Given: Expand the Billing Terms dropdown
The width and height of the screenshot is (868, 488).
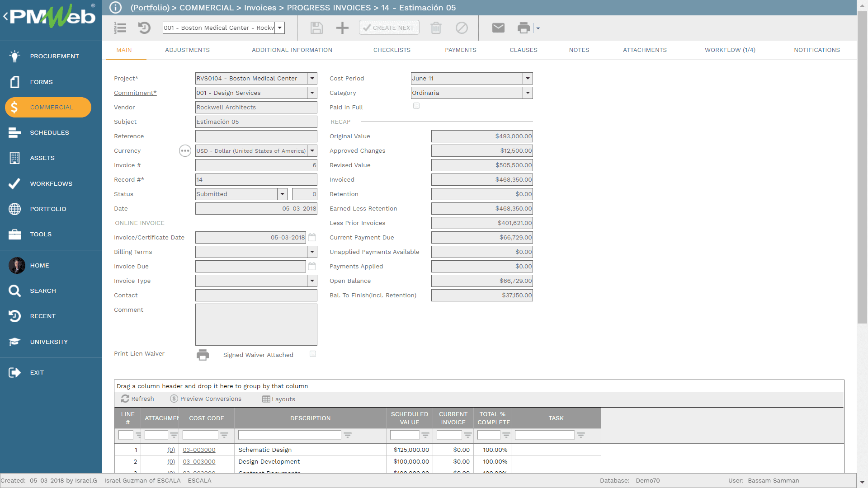Looking at the screenshot, I should pos(312,252).
